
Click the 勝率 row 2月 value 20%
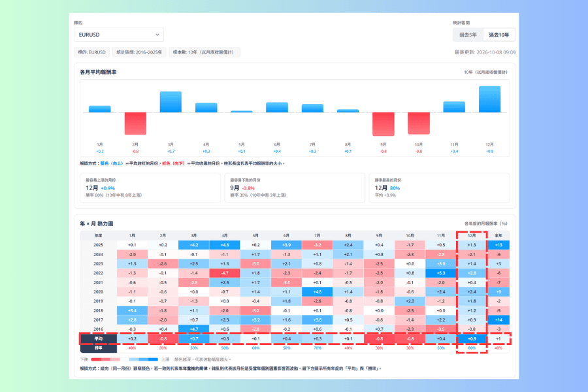click(x=163, y=348)
